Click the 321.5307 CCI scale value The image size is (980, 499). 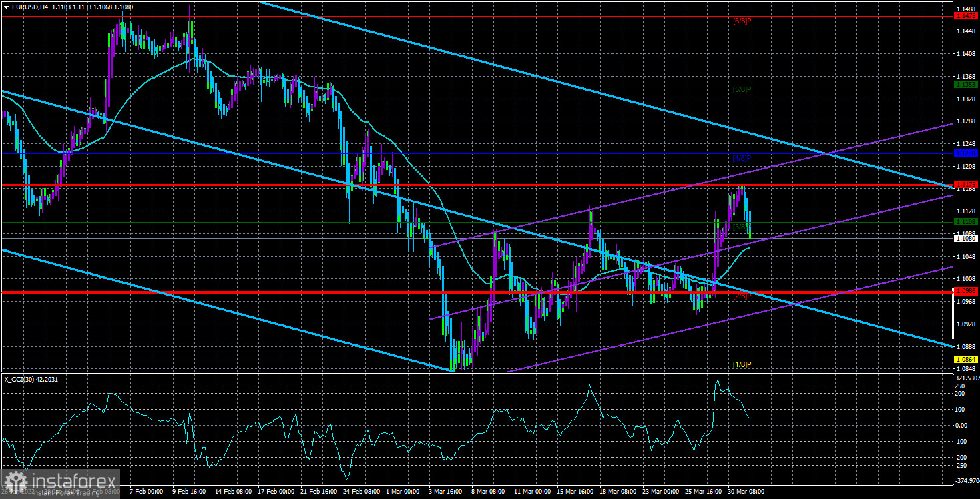(967, 378)
